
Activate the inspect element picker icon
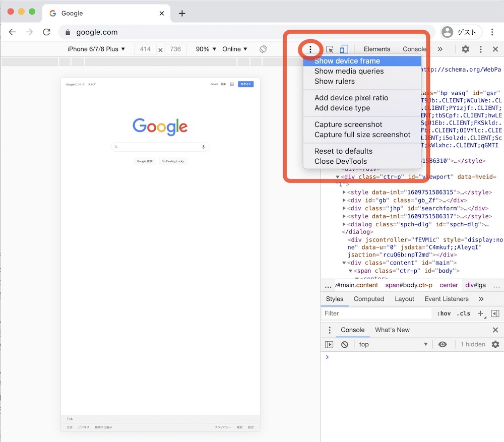[330, 49]
